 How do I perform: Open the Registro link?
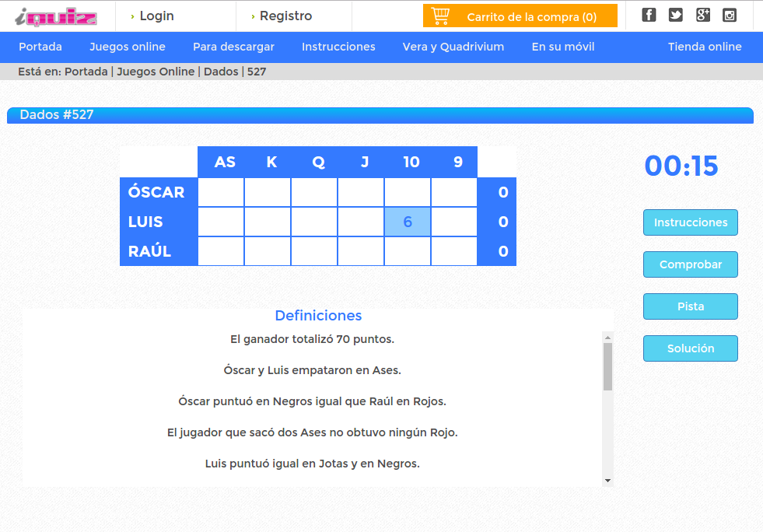(285, 16)
